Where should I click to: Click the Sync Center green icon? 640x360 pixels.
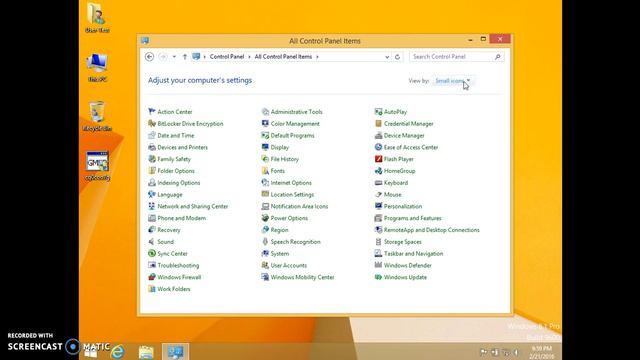click(152, 253)
